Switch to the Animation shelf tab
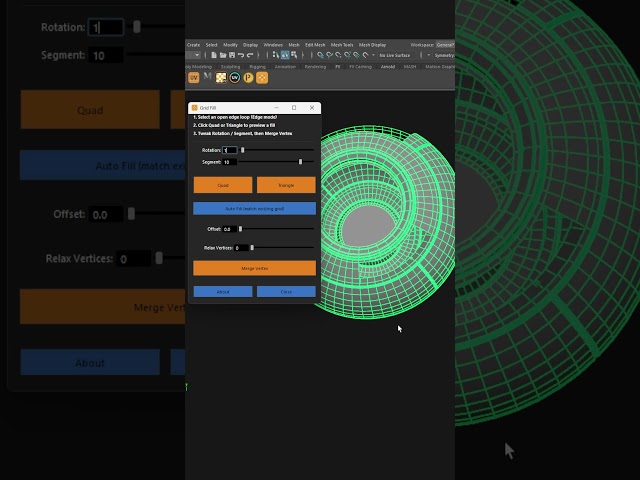The height and width of the screenshot is (480, 640). point(285,67)
